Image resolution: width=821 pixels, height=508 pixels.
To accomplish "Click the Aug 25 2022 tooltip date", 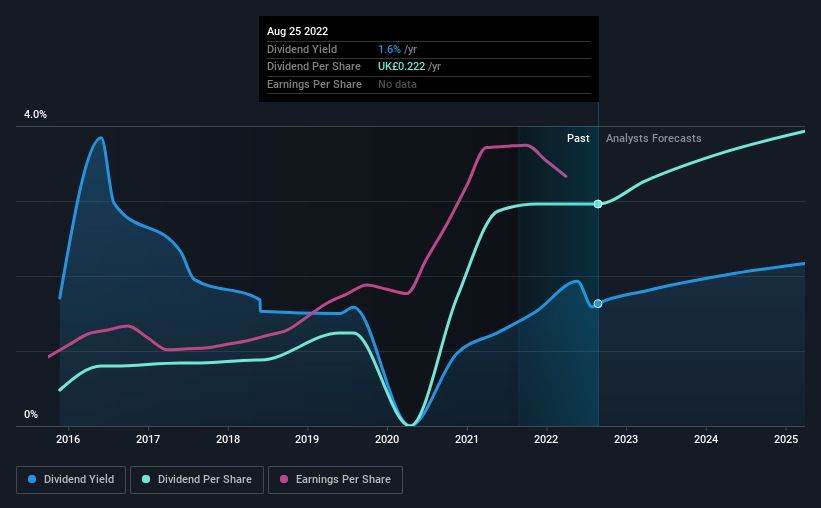I will tap(297, 31).
